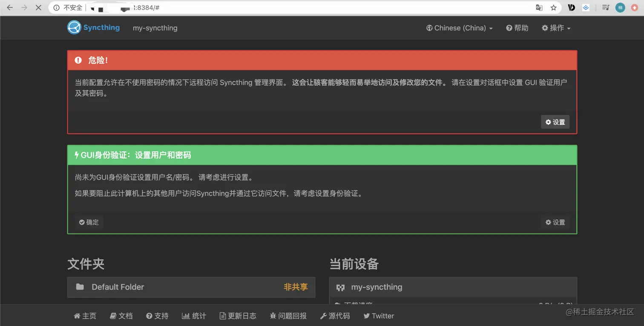Click the 确定 button
This screenshot has height=326, width=644.
[89, 222]
